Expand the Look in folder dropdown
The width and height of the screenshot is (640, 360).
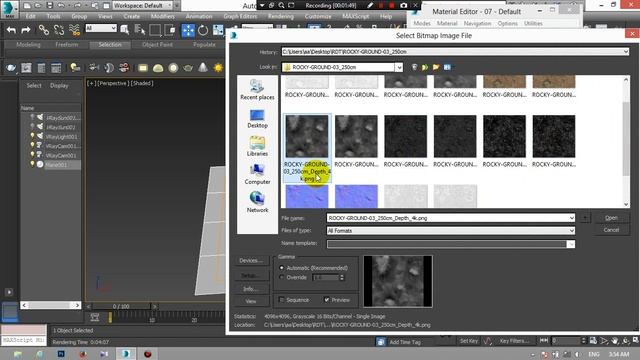399,67
